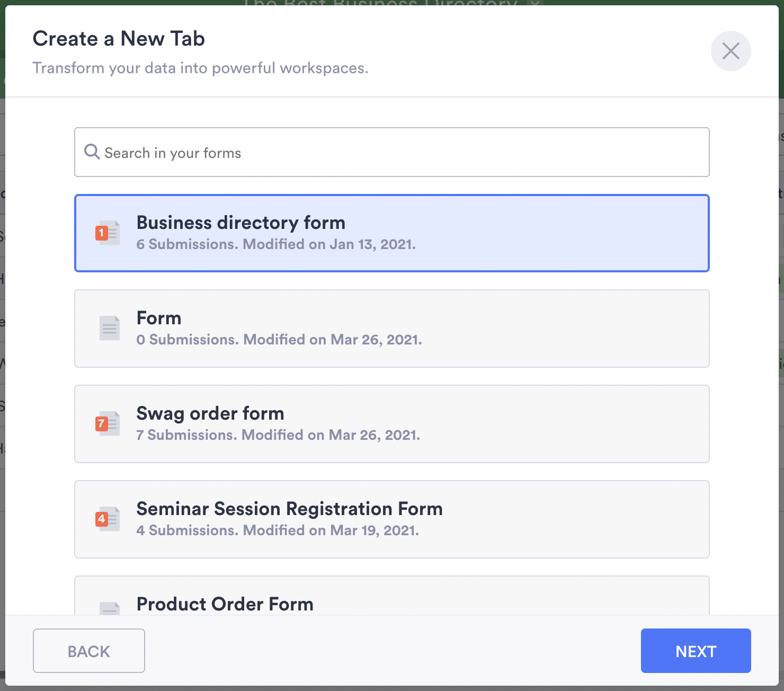The width and height of the screenshot is (784, 691).
Task: Go back with the BACK button
Action: coord(89,651)
